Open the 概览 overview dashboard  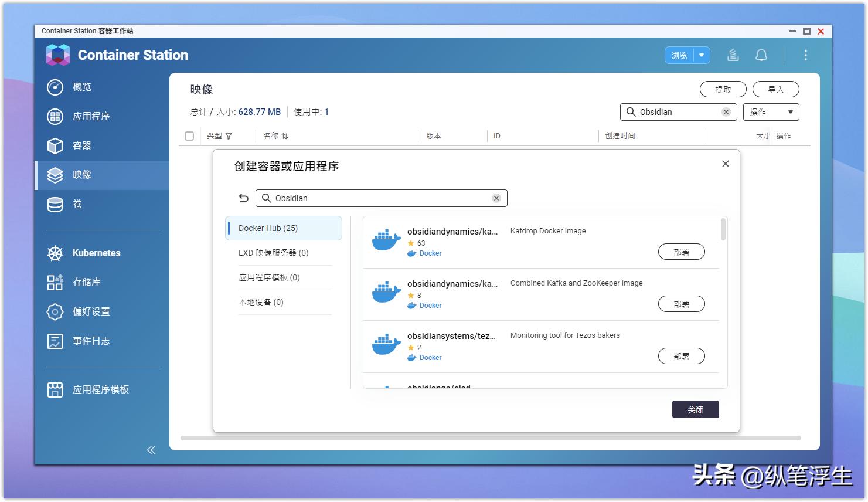coord(81,87)
